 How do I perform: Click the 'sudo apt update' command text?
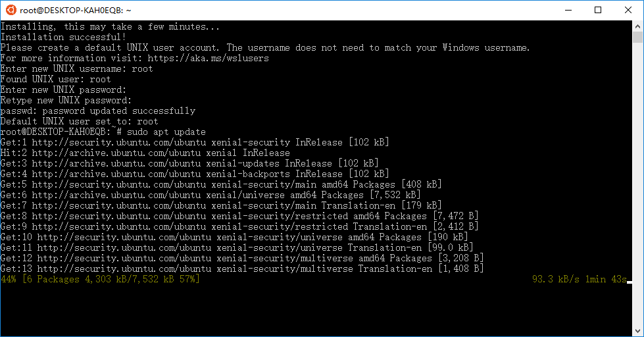pyautogui.click(x=167, y=132)
